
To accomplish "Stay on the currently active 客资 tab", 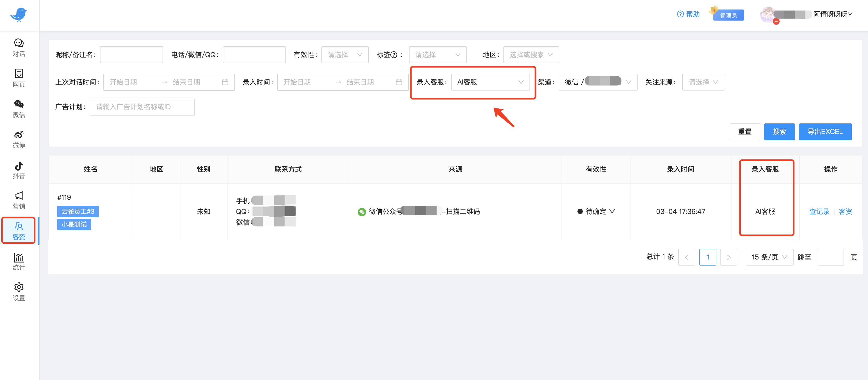I will [x=18, y=231].
